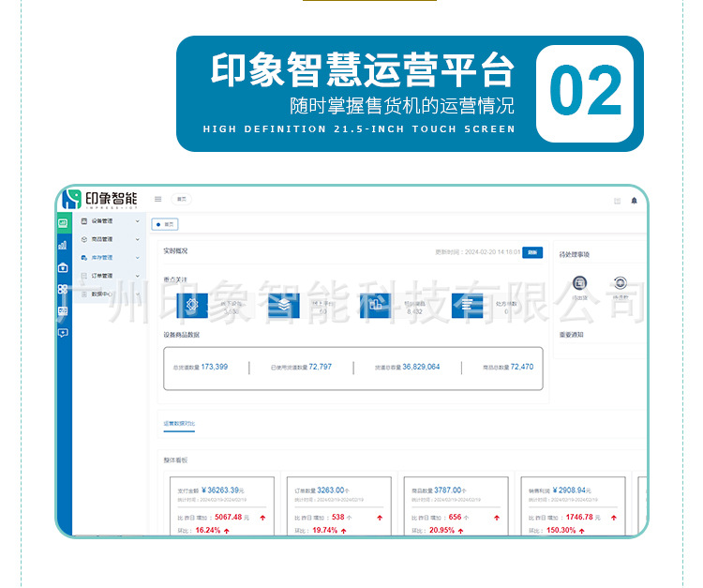Click the blue bar-chart tile showing 8,432

[x=376, y=306]
